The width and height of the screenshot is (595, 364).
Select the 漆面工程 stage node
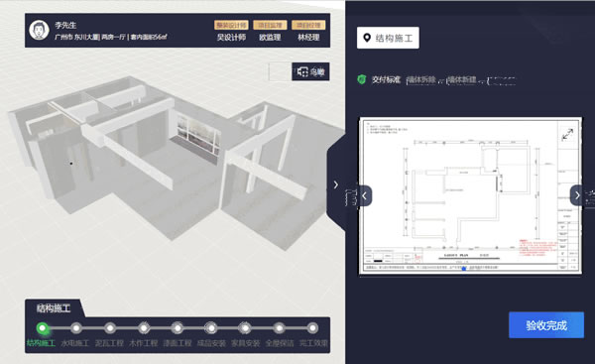coord(178,328)
